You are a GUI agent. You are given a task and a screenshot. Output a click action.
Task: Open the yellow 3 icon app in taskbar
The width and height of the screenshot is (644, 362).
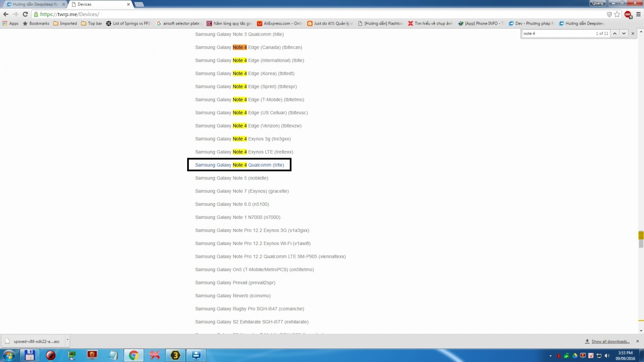pos(175,355)
